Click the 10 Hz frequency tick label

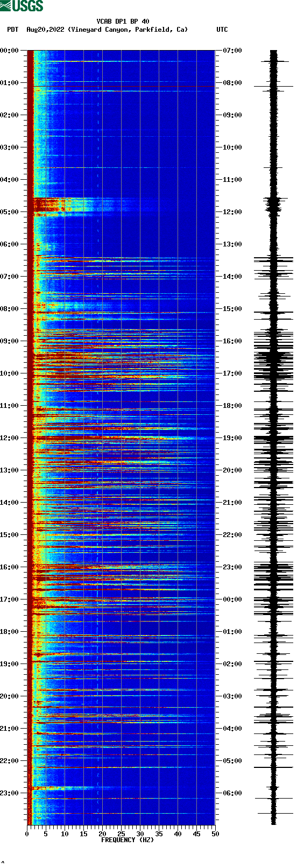[65, 834]
